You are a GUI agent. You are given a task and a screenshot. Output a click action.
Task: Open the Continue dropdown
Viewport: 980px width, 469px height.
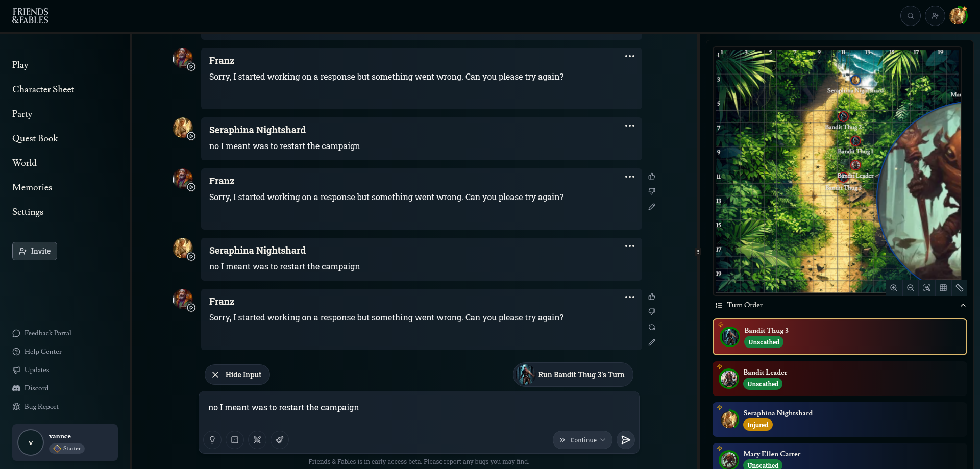click(582, 440)
